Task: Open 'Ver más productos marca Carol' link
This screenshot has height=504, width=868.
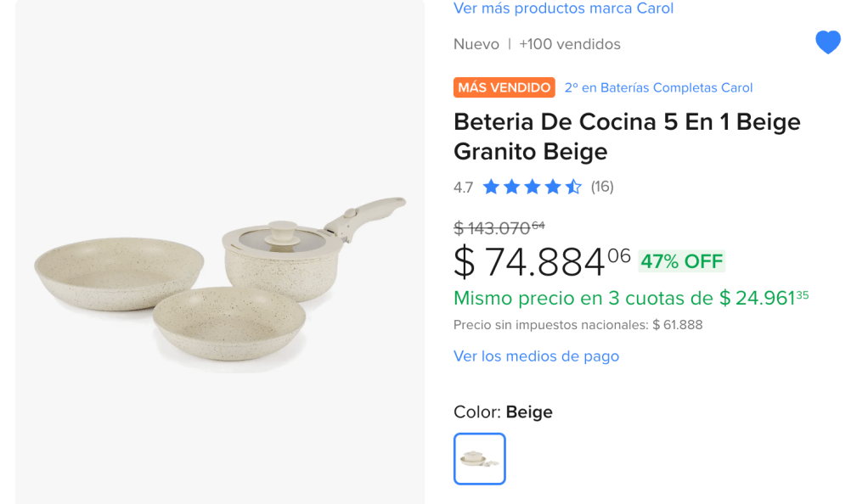Action: 563,8
